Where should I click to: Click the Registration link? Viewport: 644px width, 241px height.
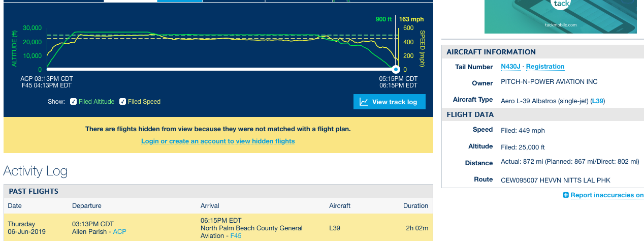click(545, 67)
